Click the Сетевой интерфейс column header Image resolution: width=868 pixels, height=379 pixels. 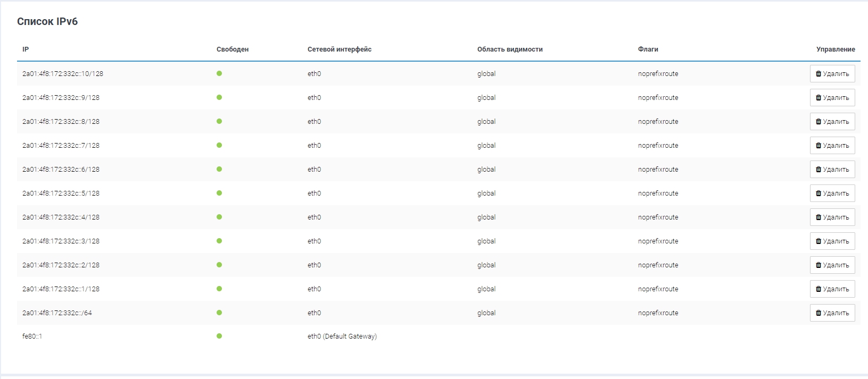click(x=339, y=49)
